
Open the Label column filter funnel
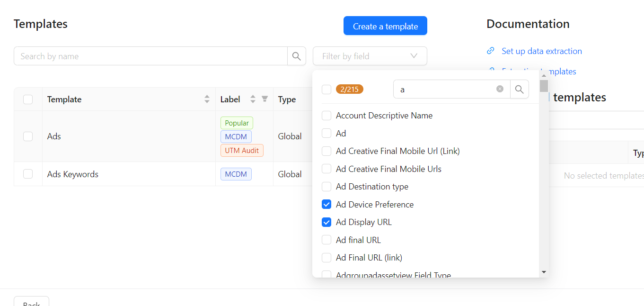[x=265, y=99]
